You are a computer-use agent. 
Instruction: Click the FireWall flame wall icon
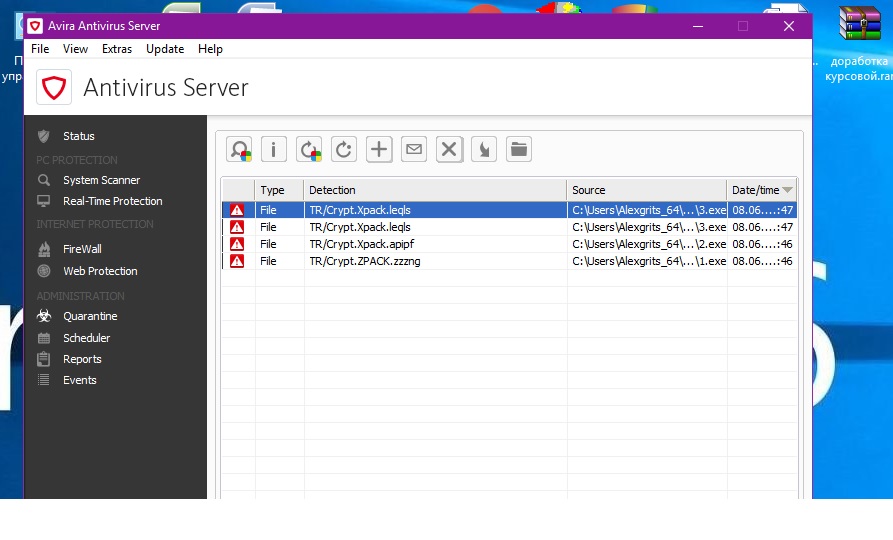(x=44, y=249)
